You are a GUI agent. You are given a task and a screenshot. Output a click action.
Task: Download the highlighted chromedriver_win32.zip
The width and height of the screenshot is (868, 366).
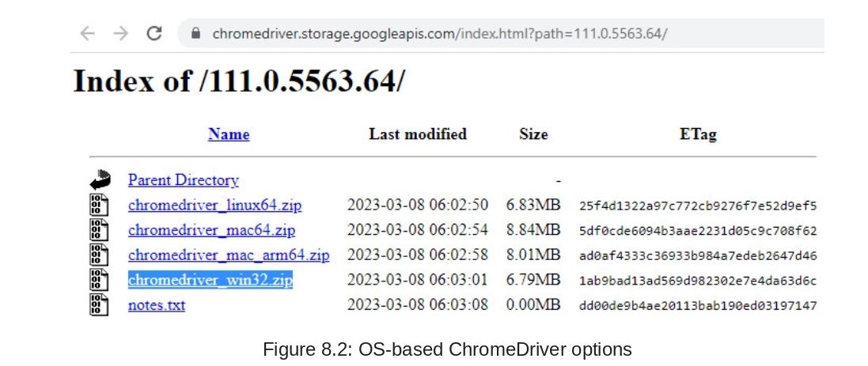click(210, 280)
